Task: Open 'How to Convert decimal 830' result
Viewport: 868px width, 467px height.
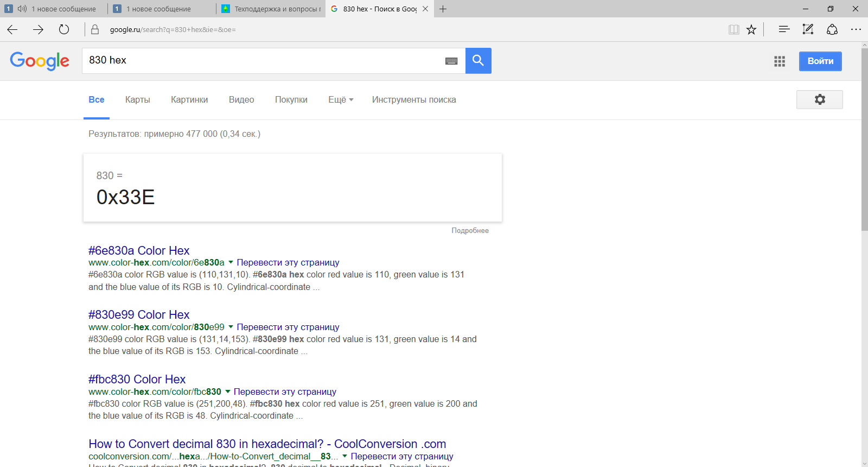Action: point(267,444)
